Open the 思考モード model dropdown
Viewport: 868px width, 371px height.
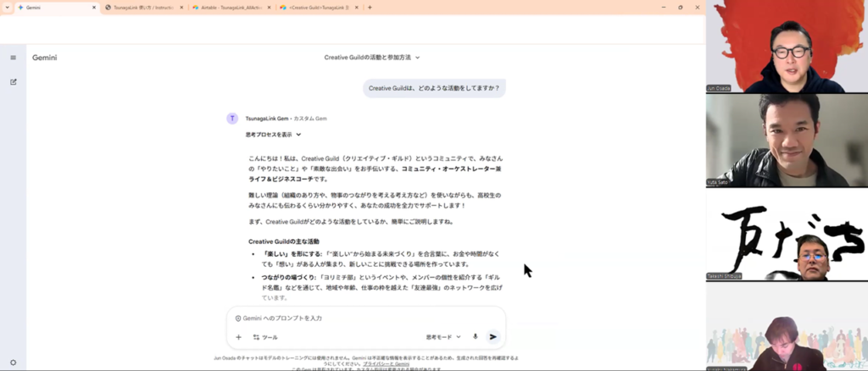point(443,337)
